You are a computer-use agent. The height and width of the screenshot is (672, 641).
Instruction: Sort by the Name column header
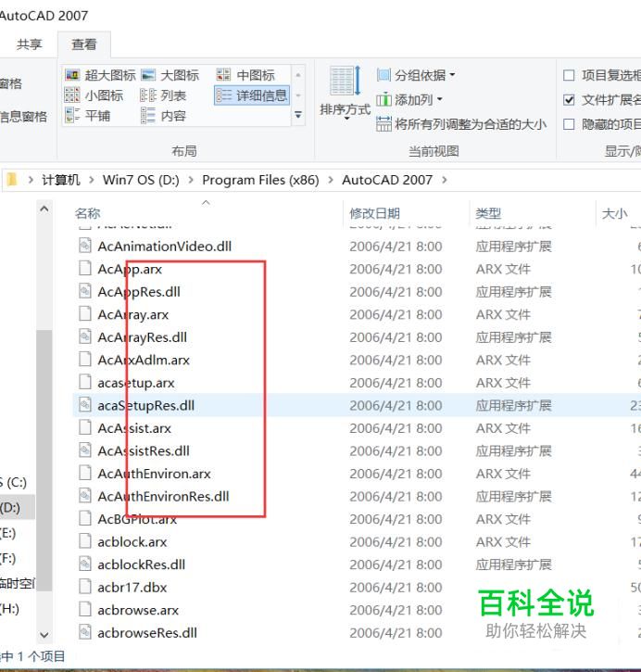pyautogui.click(x=87, y=213)
